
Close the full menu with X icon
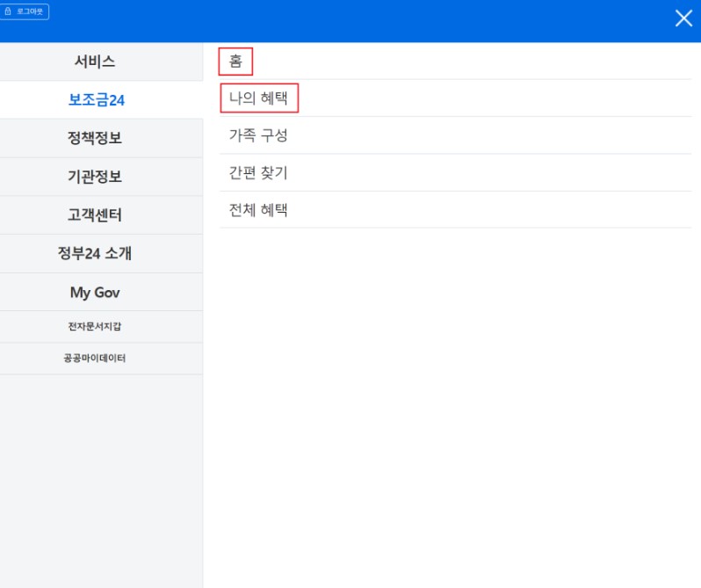pos(683,18)
